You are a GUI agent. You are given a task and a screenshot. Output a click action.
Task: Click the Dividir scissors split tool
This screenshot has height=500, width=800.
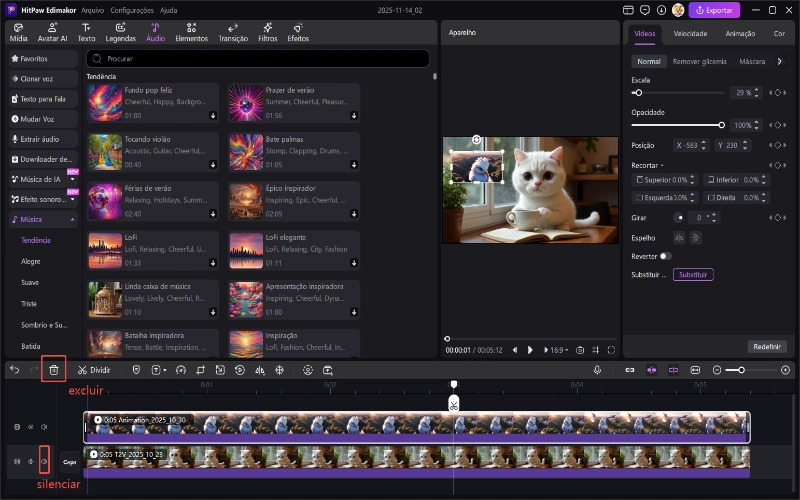point(94,369)
